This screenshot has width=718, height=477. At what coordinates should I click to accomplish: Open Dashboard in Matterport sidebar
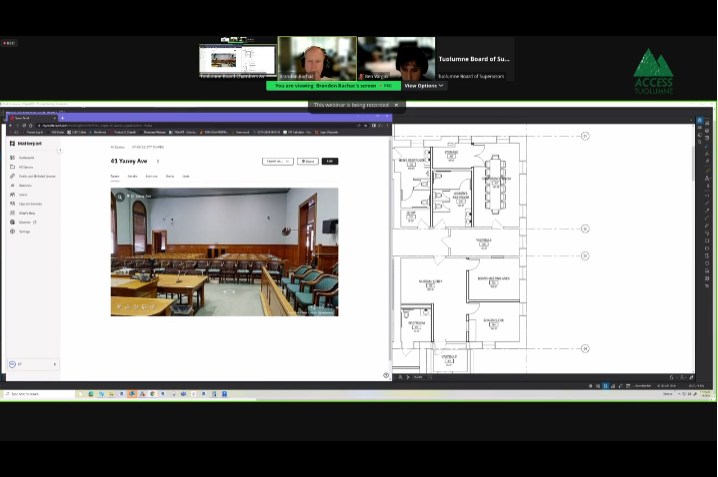pyautogui.click(x=26, y=157)
